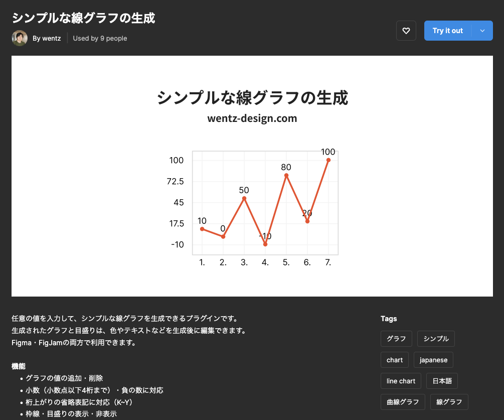Viewport: 504px width, 420px height.
Task: Select the japanese tag
Action: pos(433,360)
